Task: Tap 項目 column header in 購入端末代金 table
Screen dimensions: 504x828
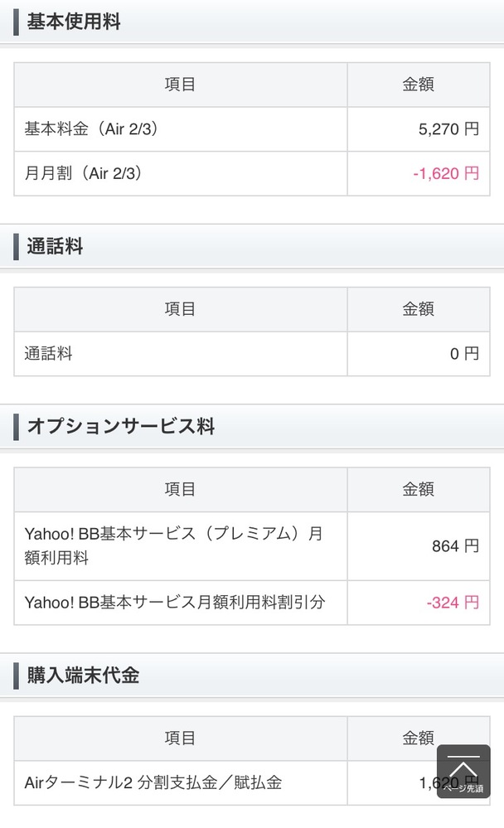Action: tap(180, 738)
